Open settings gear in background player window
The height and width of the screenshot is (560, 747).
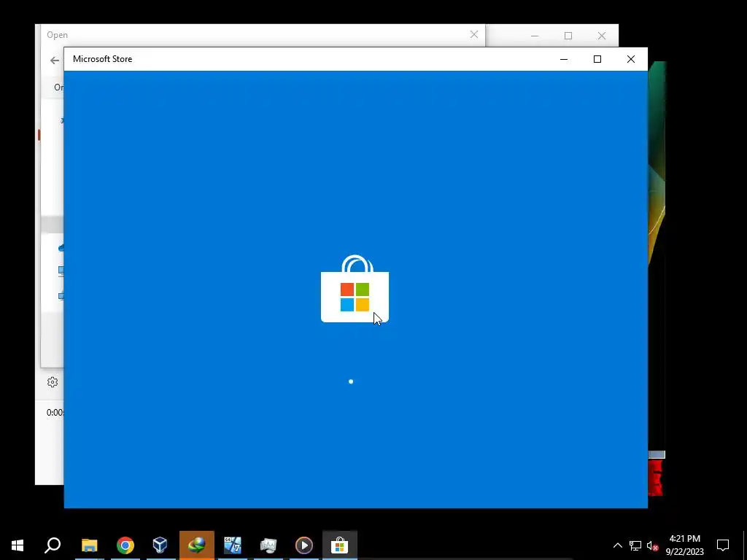coord(53,382)
